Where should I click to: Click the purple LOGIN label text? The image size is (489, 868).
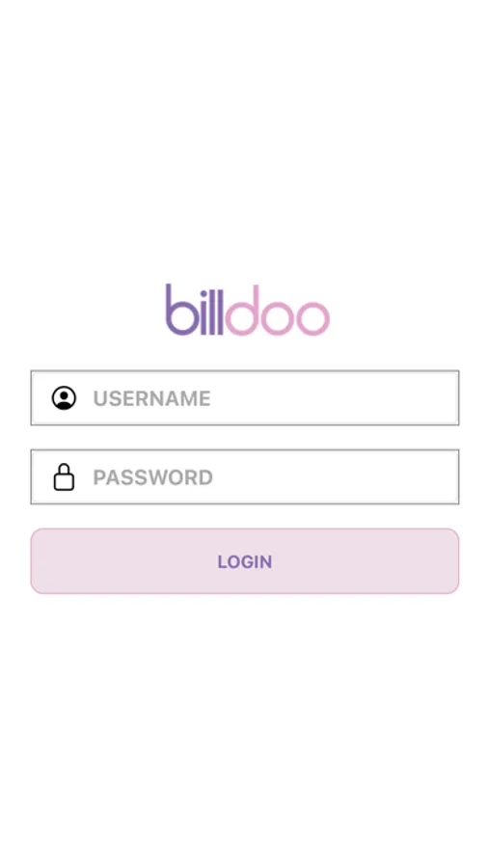[245, 562]
